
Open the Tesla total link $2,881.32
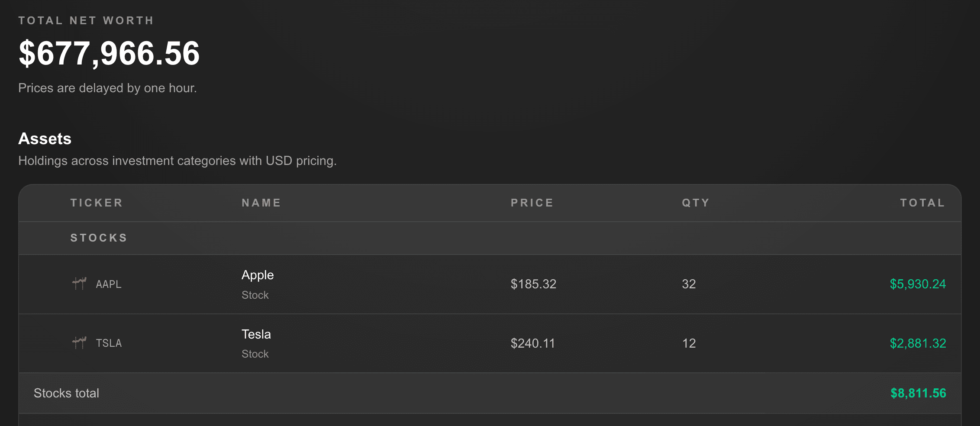917,343
